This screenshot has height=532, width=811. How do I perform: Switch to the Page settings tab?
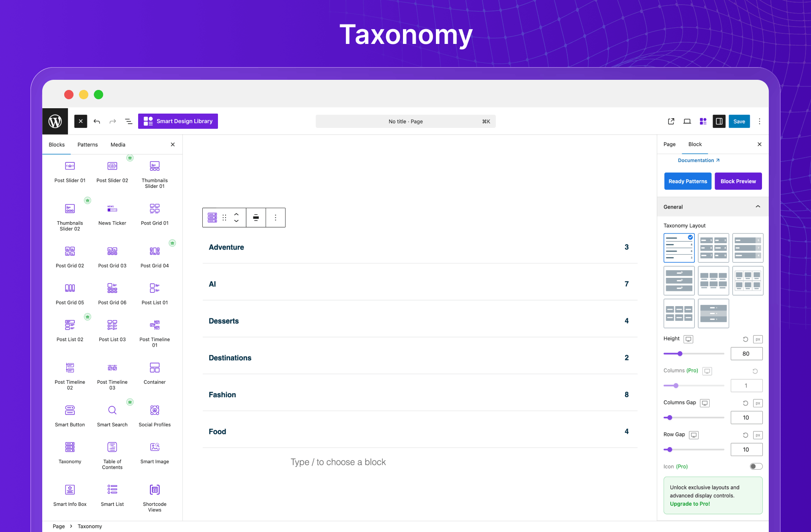coord(669,144)
